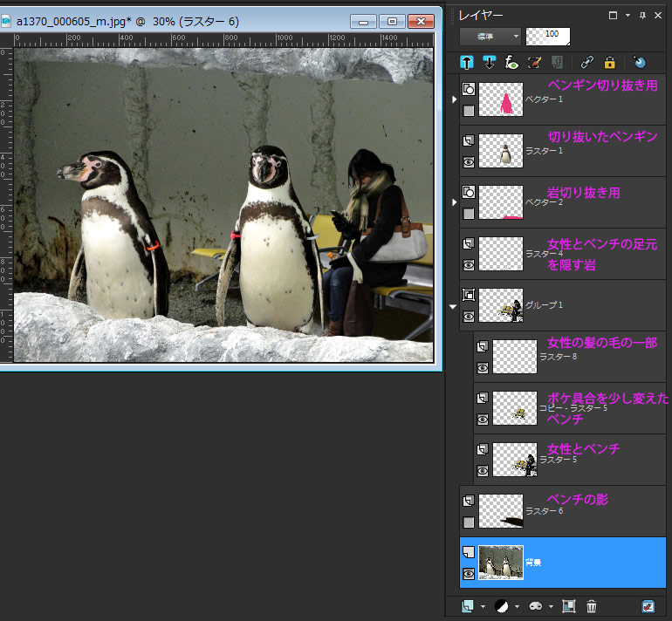Click the layer effects visibility icon
This screenshot has height=621, width=672.
click(512, 62)
